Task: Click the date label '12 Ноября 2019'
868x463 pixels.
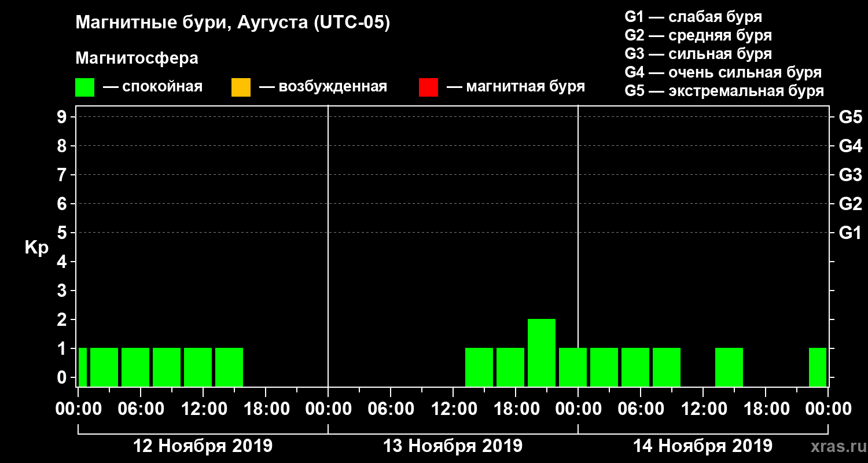Action: coord(203,446)
